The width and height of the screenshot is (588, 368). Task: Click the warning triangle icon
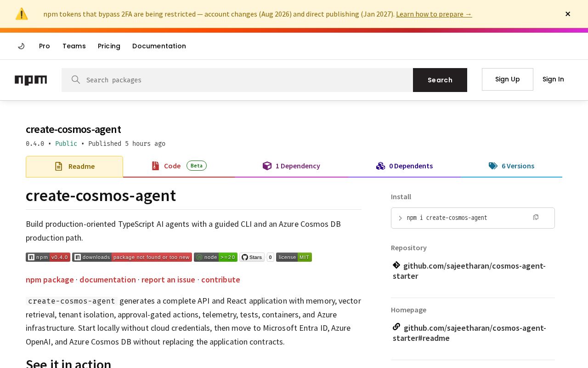pyautogui.click(x=22, y=14)
